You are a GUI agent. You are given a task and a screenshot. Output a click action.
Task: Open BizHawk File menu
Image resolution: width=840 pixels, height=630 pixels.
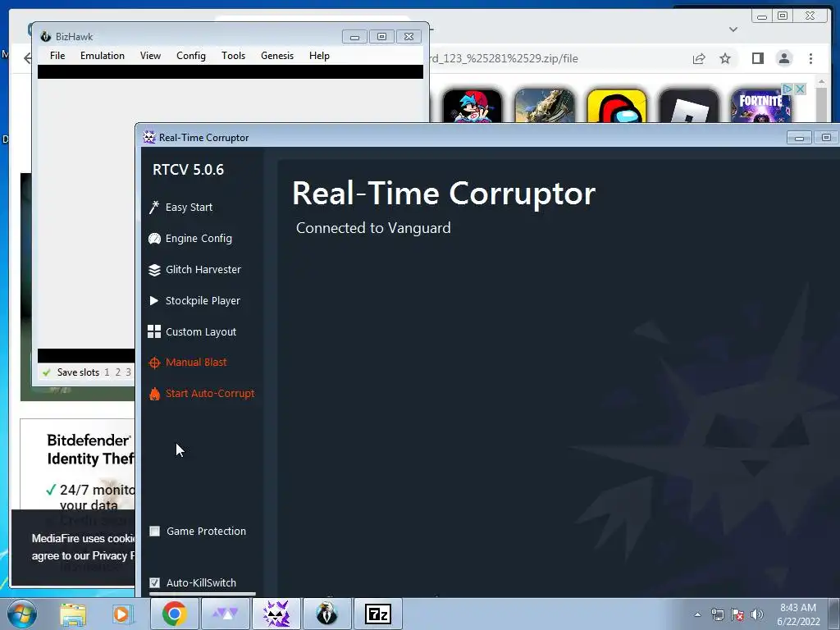pyautogui.click(x=57, y=56)
